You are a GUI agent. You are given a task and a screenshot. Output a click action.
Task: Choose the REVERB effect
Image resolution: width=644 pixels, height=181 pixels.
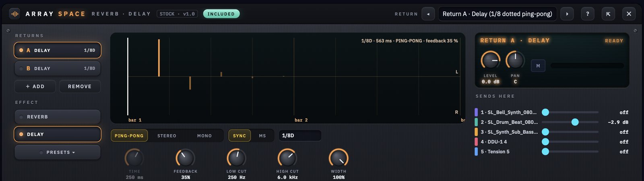pos(58,117)
